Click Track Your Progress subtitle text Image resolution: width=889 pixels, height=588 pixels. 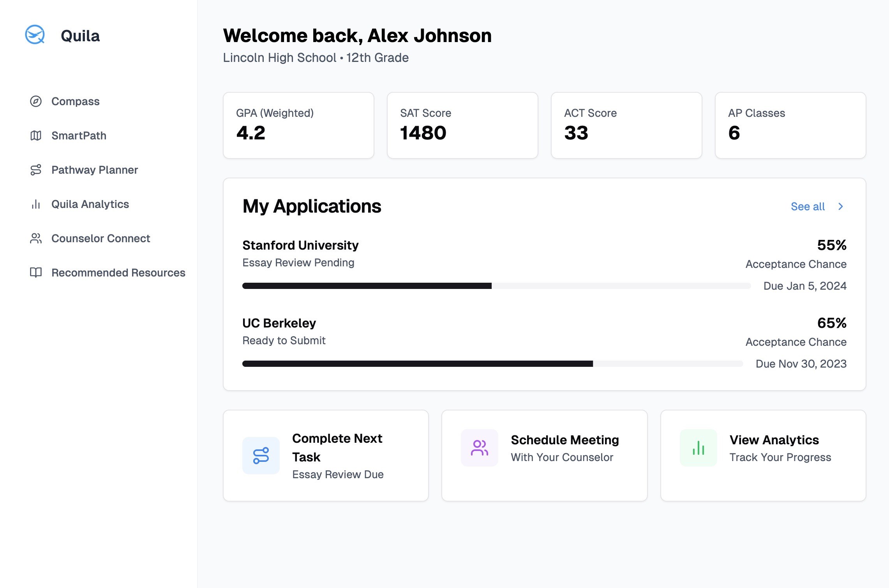pyautogui.click(x=780, y=457)
